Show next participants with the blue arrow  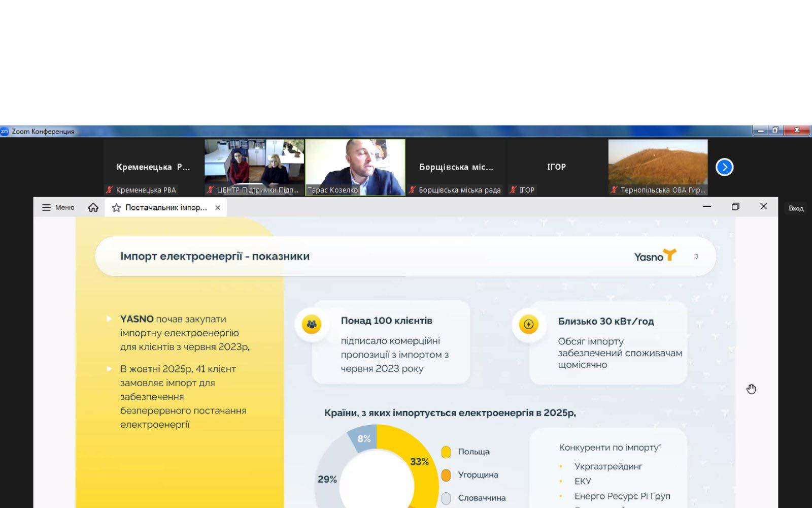(x=724, y=167)
